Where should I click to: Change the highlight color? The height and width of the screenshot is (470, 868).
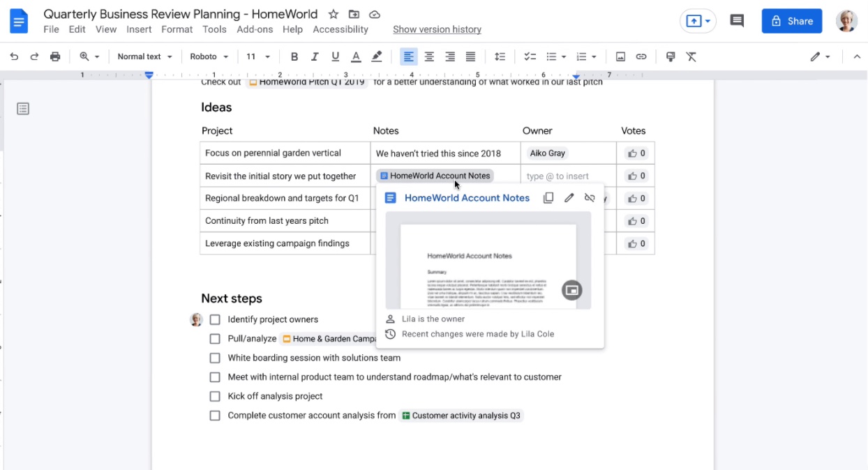click(x=377, y=56)
